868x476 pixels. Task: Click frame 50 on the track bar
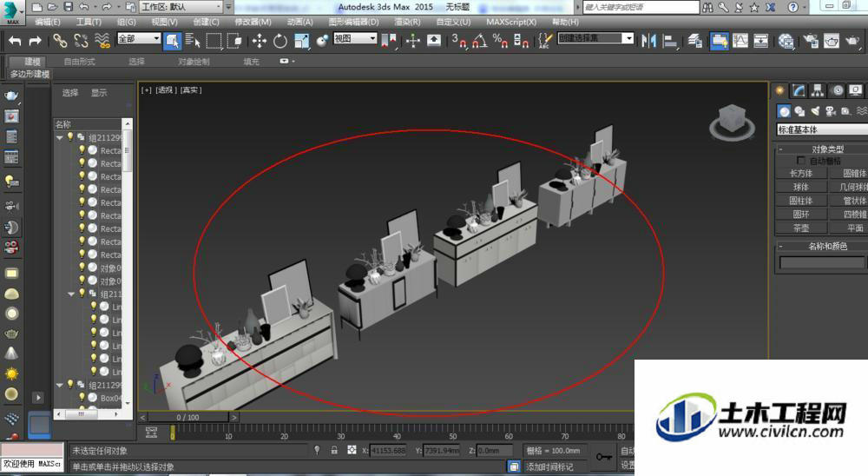pos(452,431)
